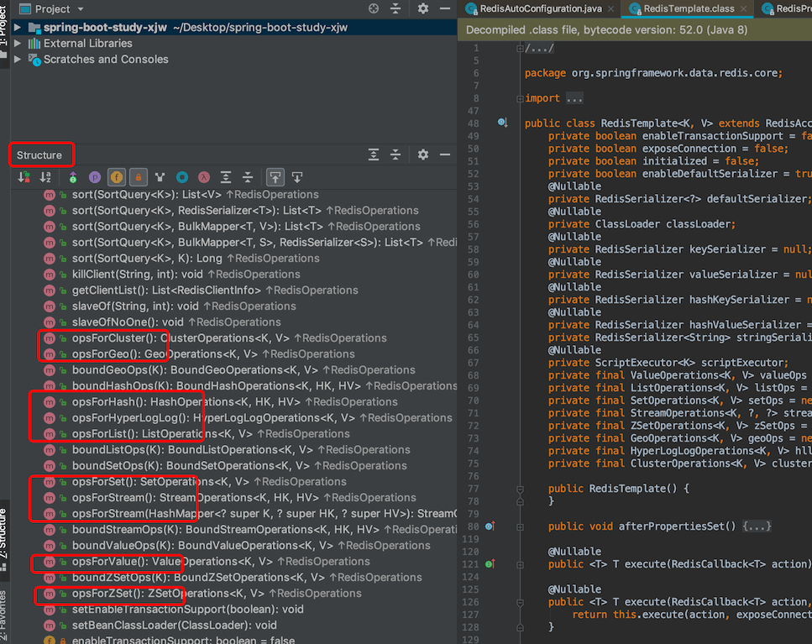Expand folded imports on line 8
Image resolution: width=812 pixels, height=644 pixels.
(x=520, y=98)
